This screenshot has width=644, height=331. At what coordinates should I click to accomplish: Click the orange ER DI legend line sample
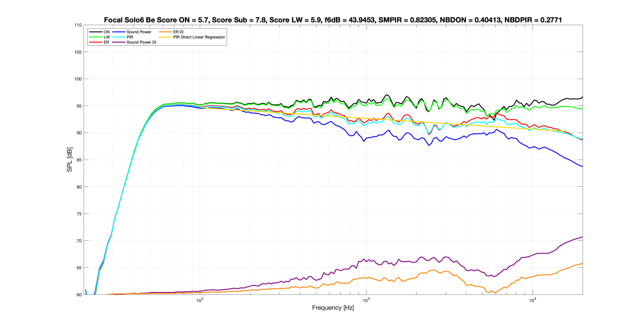point(165,32)
